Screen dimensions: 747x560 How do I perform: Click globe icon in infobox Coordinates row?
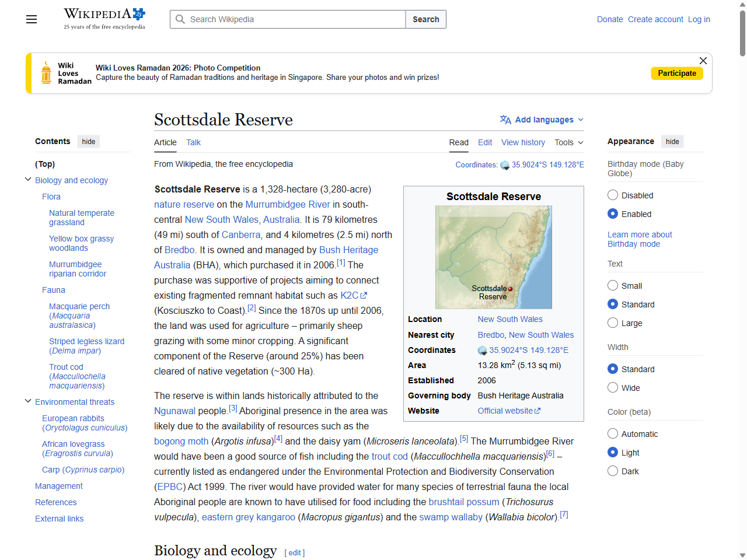(483, 351)
